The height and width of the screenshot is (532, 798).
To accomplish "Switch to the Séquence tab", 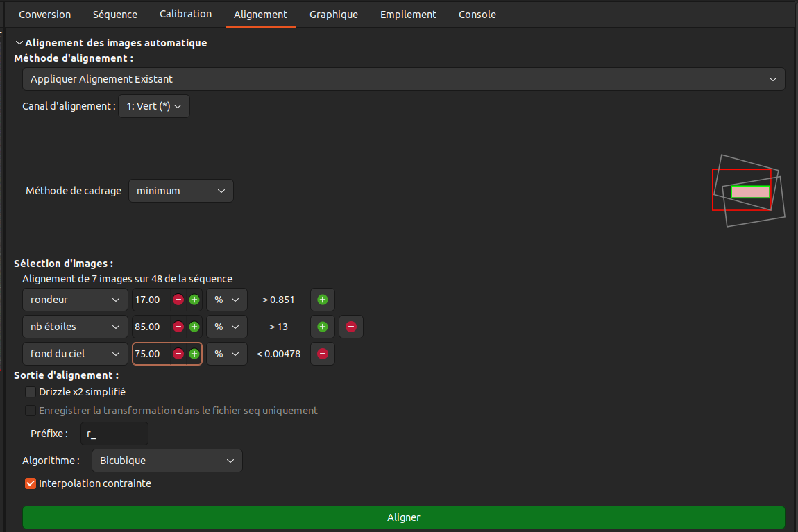I will point(115,15).
